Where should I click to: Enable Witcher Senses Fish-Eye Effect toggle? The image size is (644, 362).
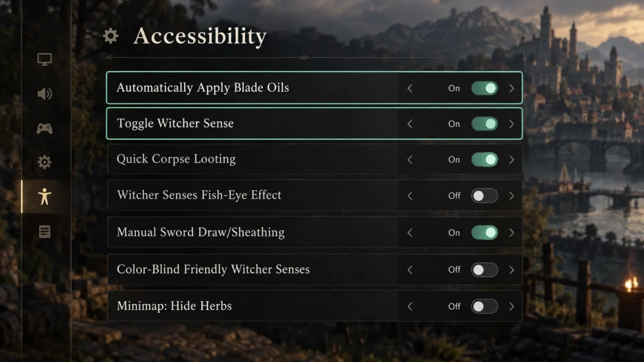(x=484, y=196)
